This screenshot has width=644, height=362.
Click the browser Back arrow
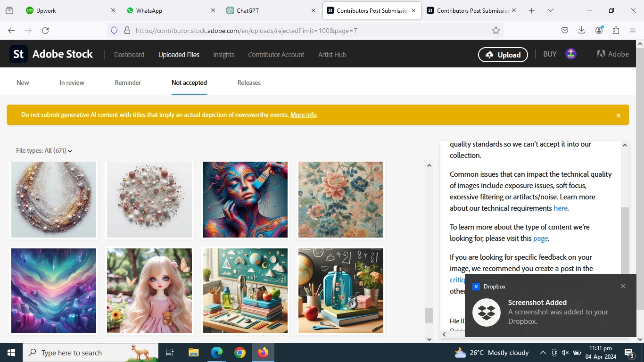point(11,30)
